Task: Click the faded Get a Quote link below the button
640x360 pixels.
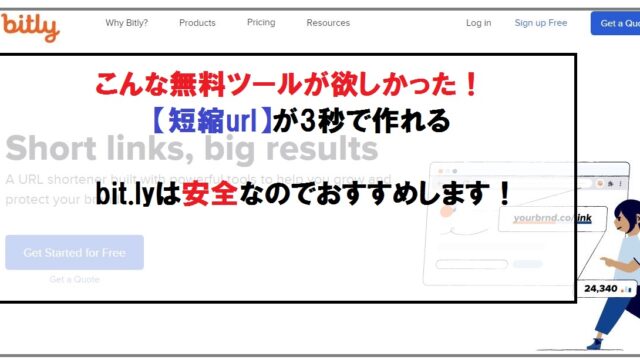Action: [75, 280]
